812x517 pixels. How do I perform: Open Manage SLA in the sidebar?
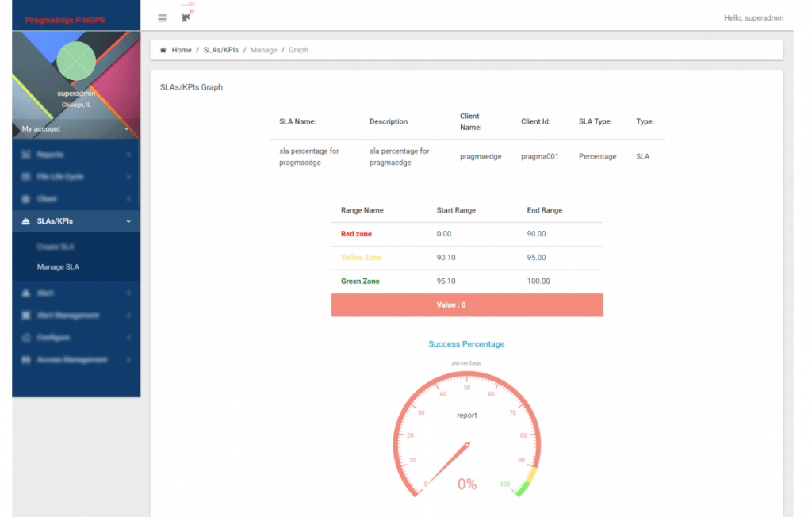point(58,267)
